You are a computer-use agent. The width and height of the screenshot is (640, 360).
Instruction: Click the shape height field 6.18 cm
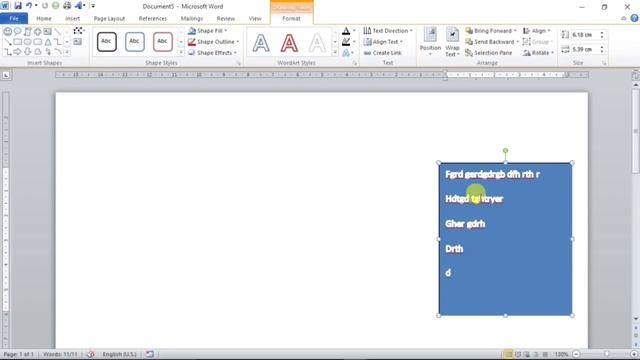[584, 35]
